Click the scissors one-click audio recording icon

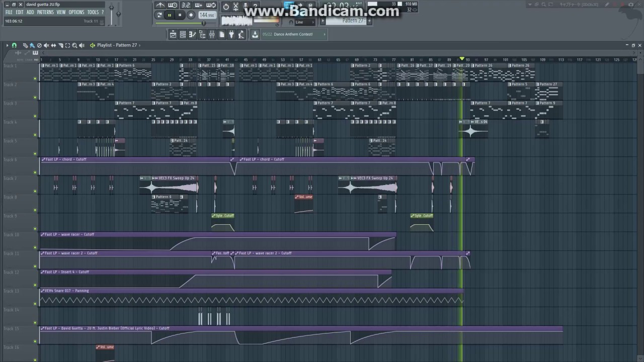(235, 6)
